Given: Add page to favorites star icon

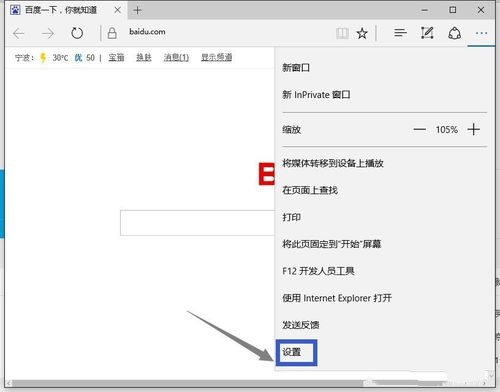Looking at the screenshot, I should click(x=362, y=33).
